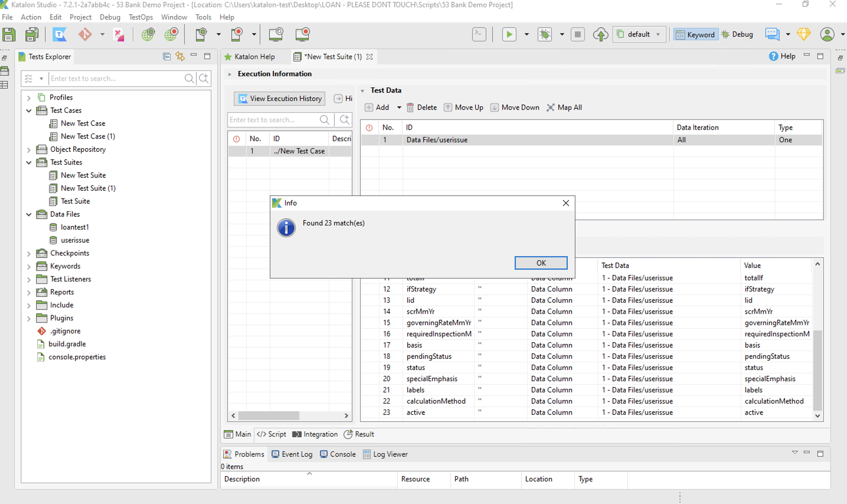Expand the Object Repository folder
Image resolution: width=847 pixels, height=504 pixels.
click(x=29, y=149)
